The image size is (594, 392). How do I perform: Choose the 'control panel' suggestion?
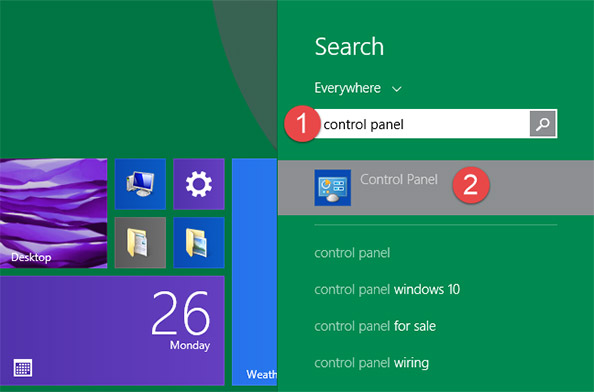(352, 253)
